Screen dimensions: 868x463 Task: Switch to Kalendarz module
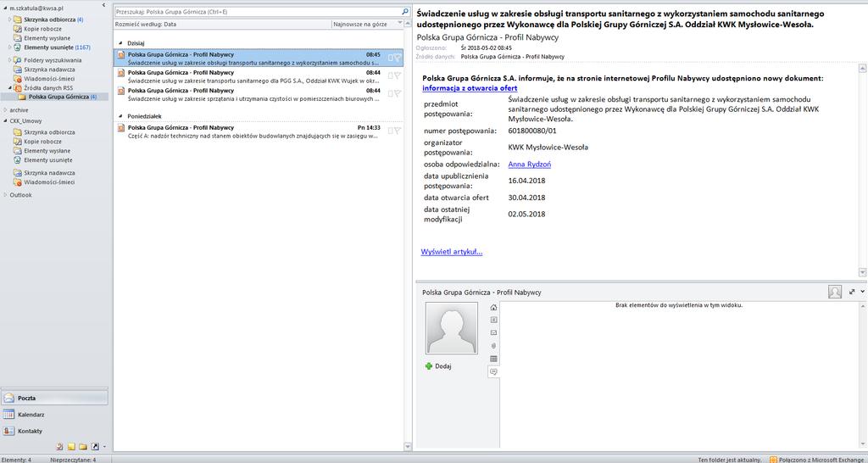tap(54, 415)
